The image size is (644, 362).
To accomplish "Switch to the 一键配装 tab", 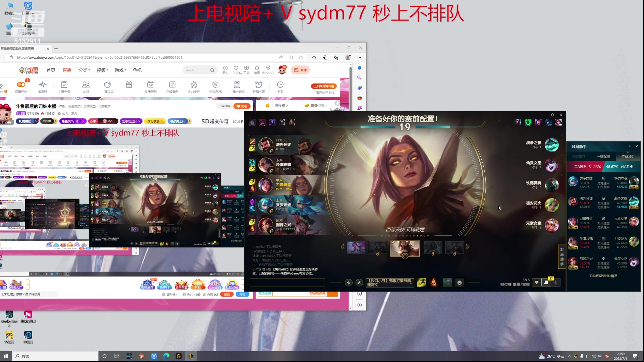I will 604,157.
